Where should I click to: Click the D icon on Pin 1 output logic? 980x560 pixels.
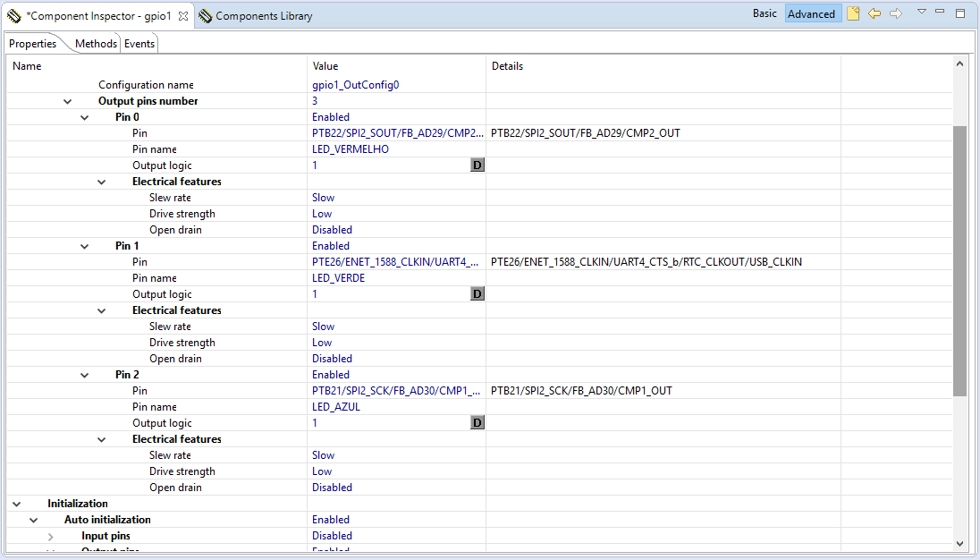[x=477, y=294]
